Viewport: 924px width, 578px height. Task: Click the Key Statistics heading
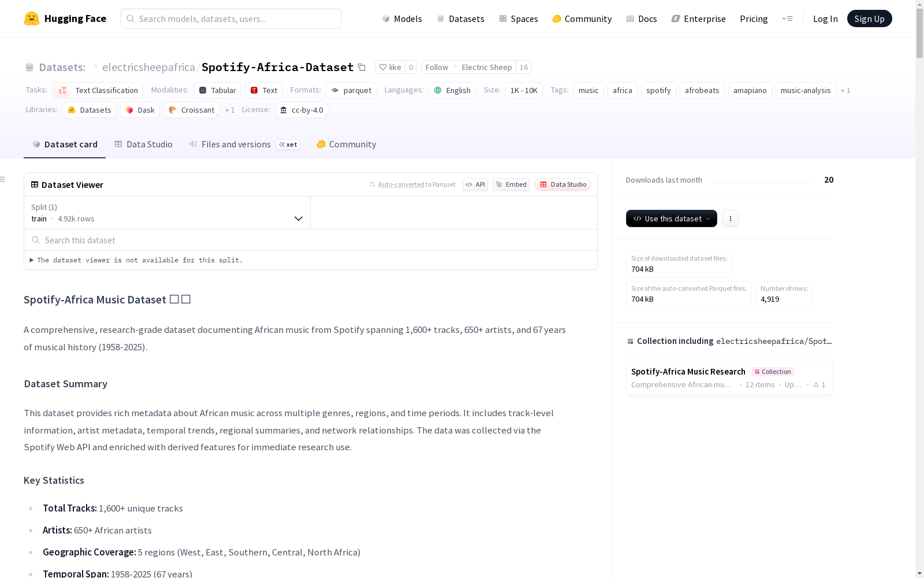(54, 480)
